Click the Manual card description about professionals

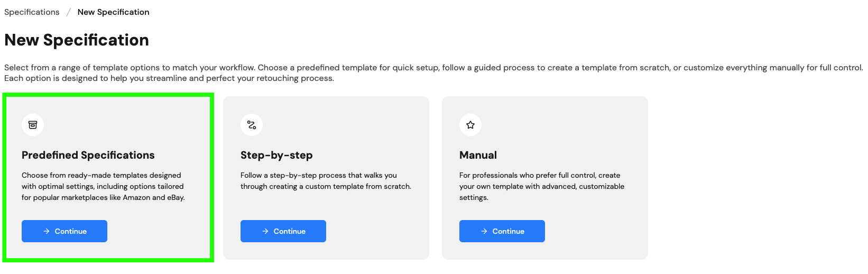[542, 186]
